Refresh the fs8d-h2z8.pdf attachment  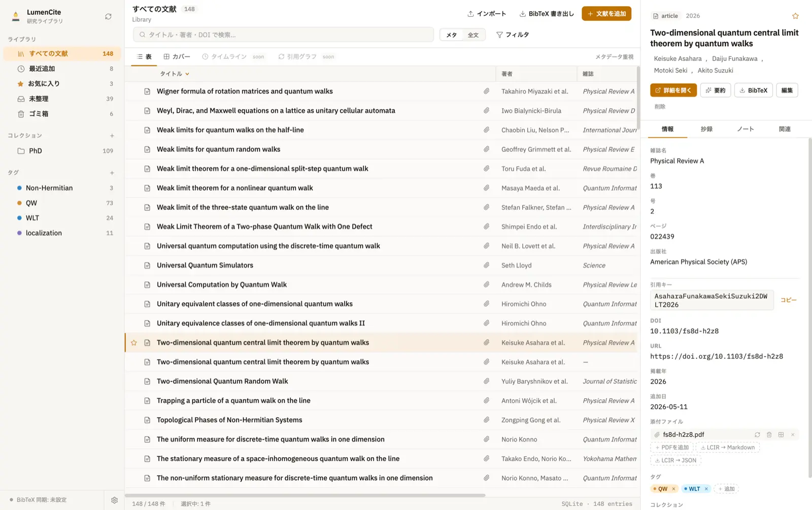tap(757, 435)
